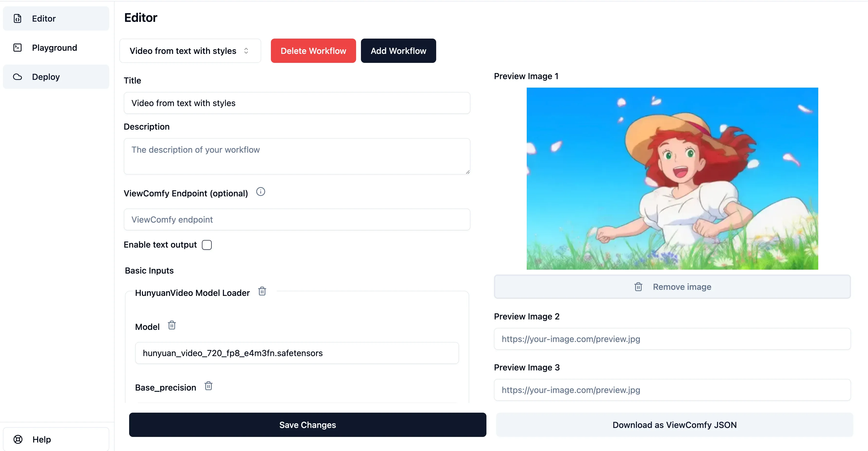The image size is (868, 451).
Task: Click trash icon in Remove image button
Action: (x=638, y=287)
